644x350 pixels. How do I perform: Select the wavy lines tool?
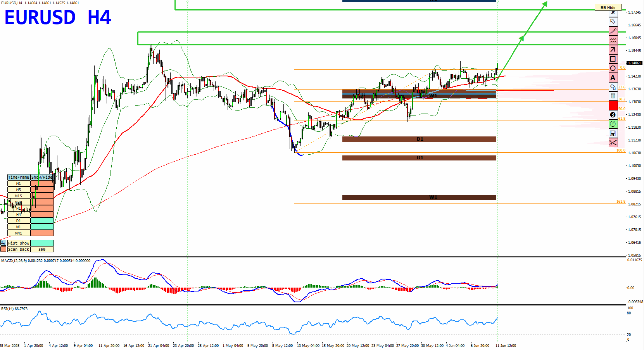613,40
